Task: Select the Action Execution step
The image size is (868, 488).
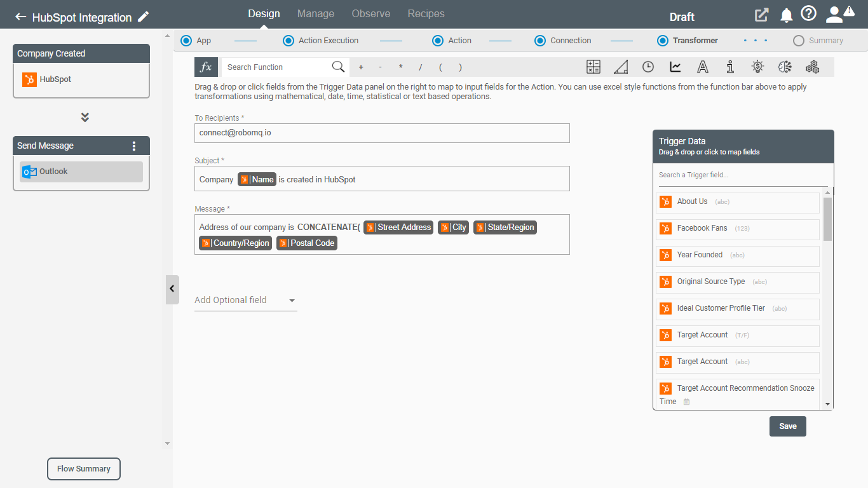Action: coord(321,40)
